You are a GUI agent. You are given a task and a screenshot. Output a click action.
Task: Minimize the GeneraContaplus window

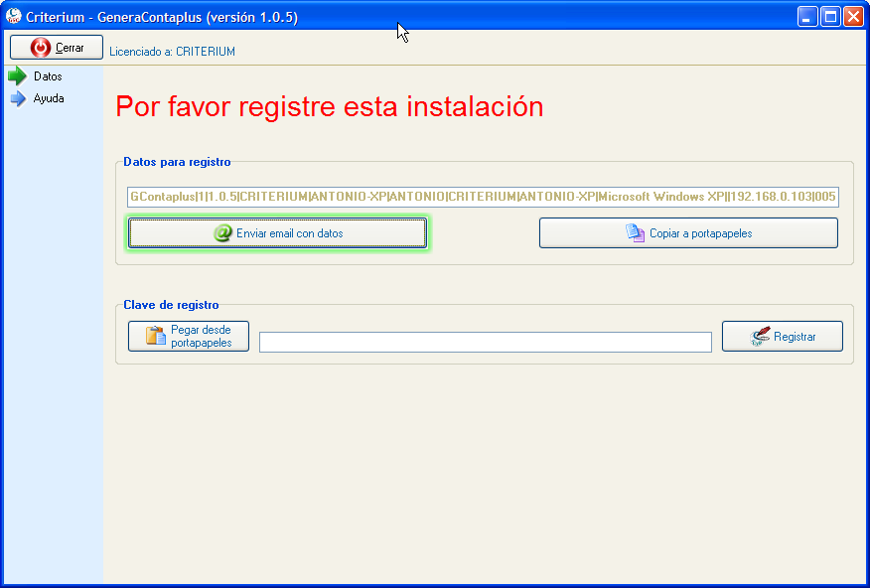click(x=807, y=17)
